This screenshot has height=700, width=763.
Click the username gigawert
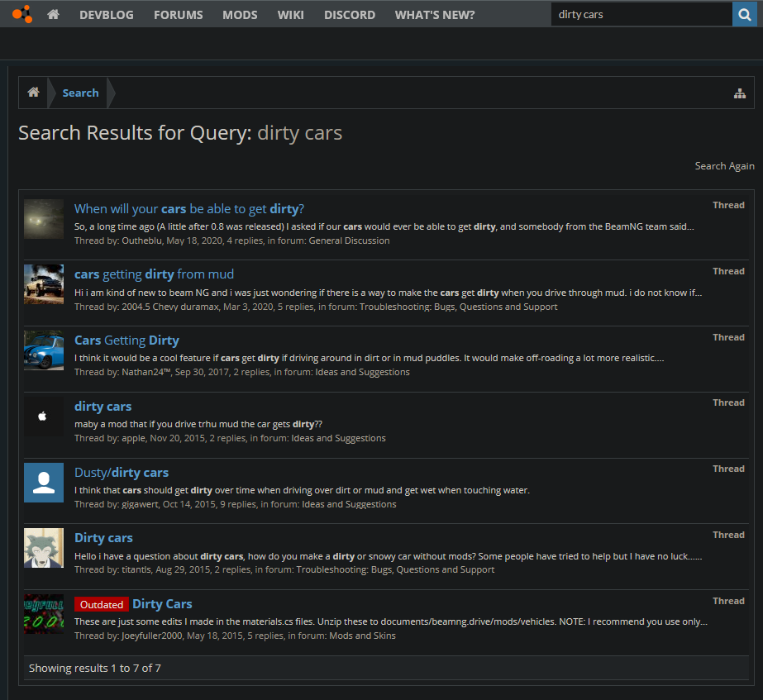(141, 504)
